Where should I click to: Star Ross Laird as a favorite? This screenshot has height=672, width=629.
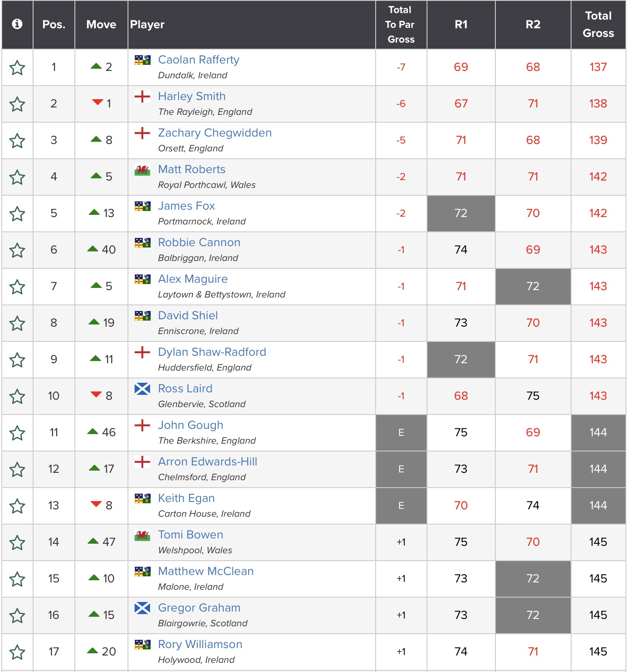click(x=17, y=397)
